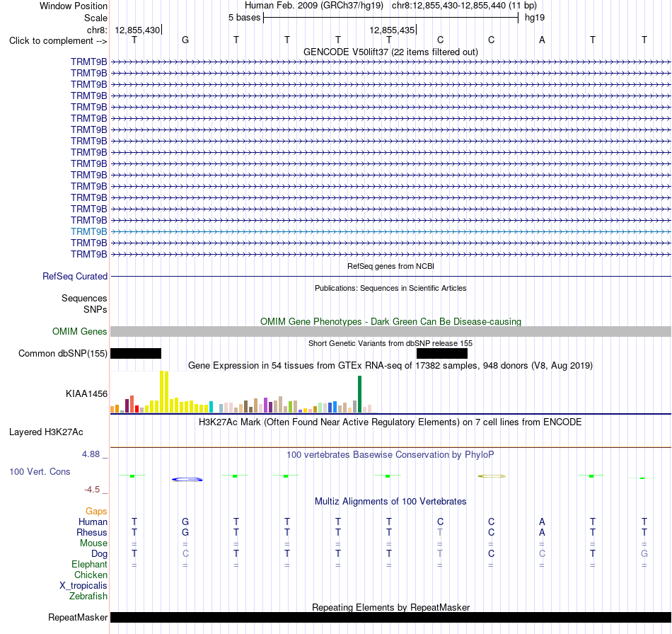Click the GENCODE V50lift37 track title
This screenshot has width=672, height=634.
click(x=390, y=52)
